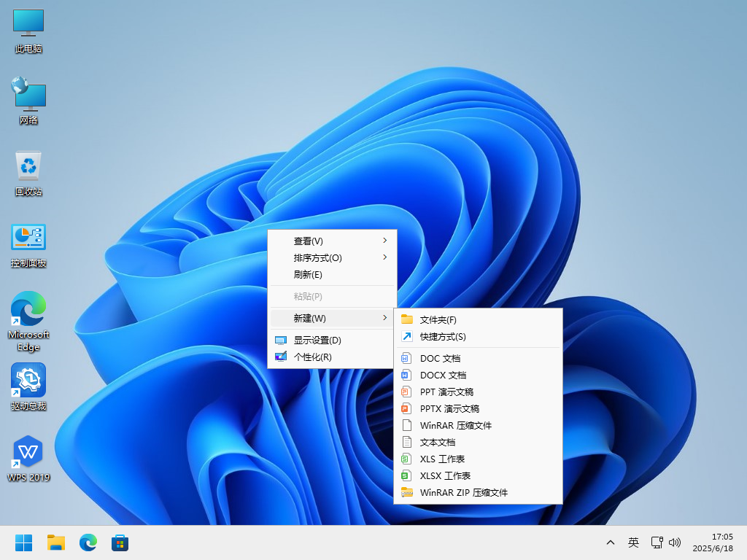The height and width of the screenshot is (560, 747).
Task: Open File Explorer from the taskbar
Action: (x=56, y=542)
